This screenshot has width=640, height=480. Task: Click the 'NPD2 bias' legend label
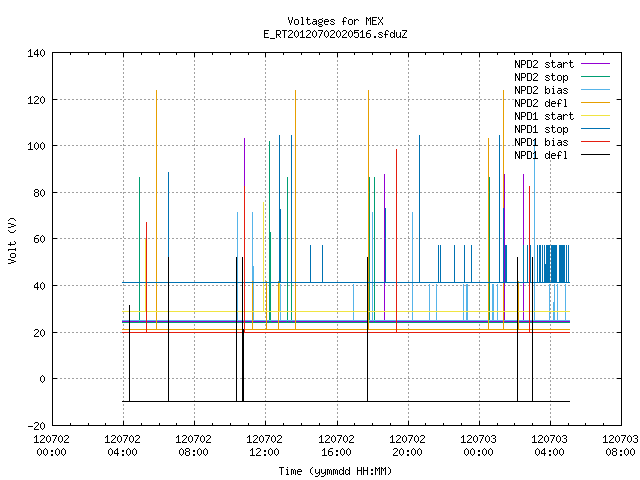(x=541, y=90)
